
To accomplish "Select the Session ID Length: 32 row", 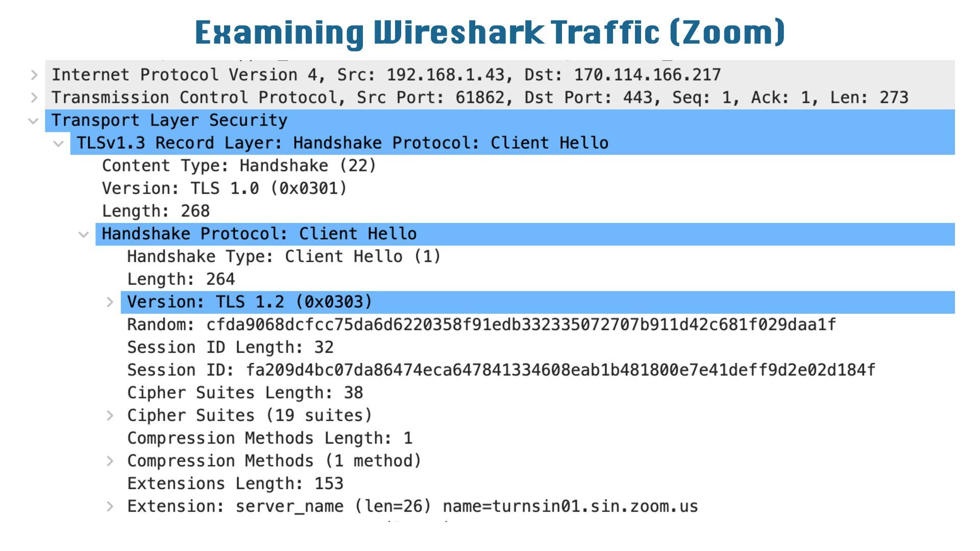I will [230, 347].
